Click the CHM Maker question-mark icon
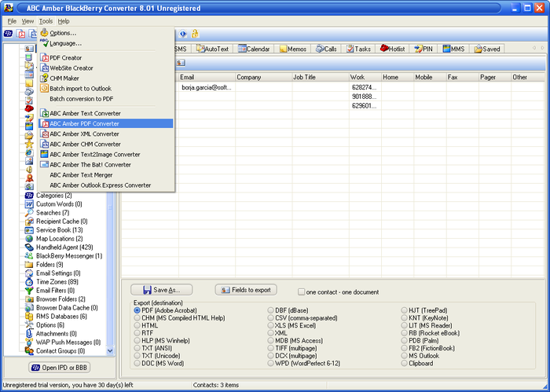This screenshot has height=392, width=550. pos(44,79)
